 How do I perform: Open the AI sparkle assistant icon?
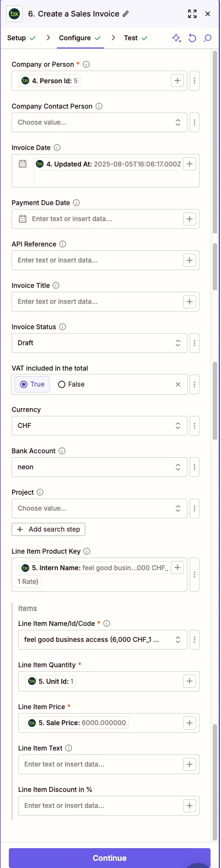[176, 38]
